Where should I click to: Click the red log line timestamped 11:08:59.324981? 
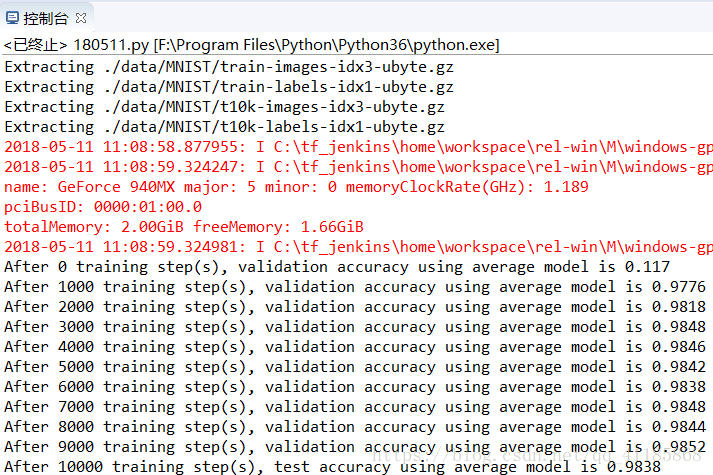click(x=358, y=247)
